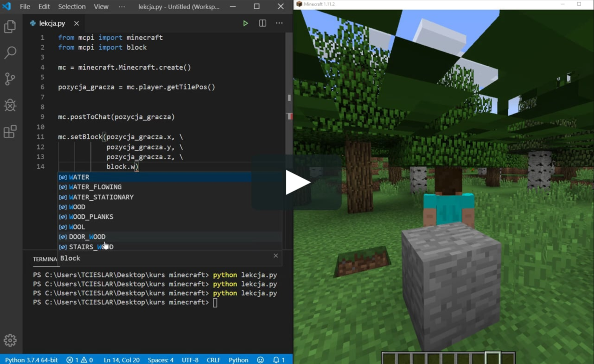Open the Source Control view
The image size is (594, 364).
pyautogui.click(x=10, y=79)
